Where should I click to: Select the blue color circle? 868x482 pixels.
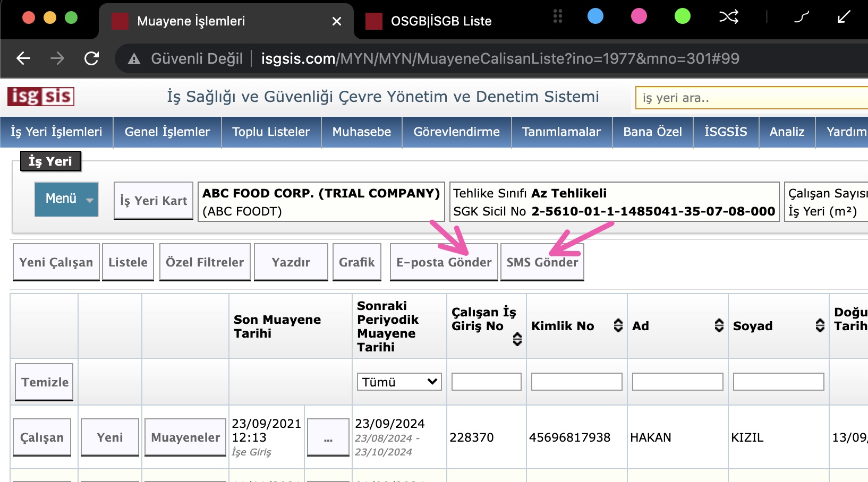(595, 16)
